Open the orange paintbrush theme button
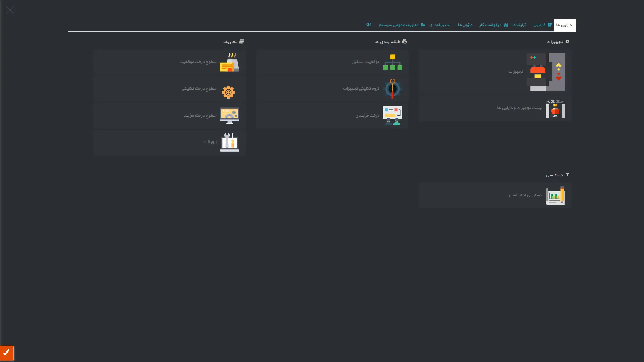The height and width of the screenshot is (362, 644). point(7,353)
